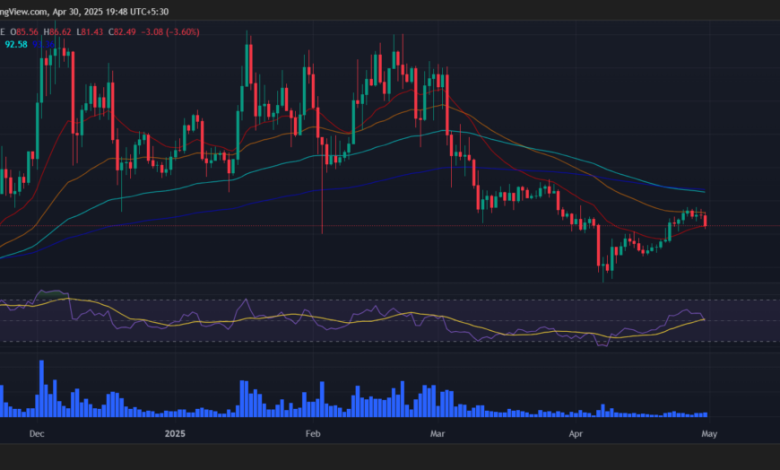Click the Dec label on the time axis
Image resolution: width=780 pixels, height=470 pixels.
coord(37,434)
